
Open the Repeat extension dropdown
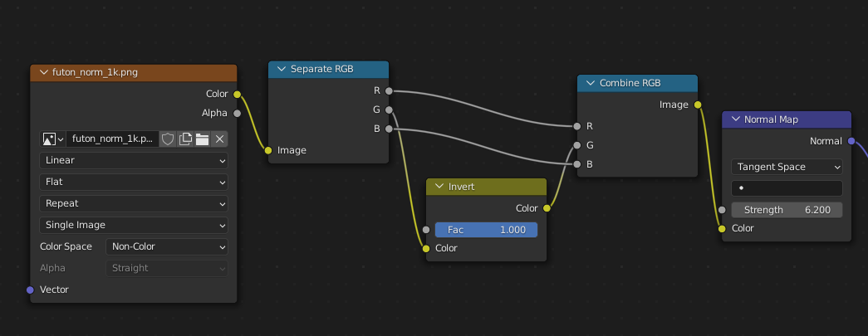click(134, 203)
